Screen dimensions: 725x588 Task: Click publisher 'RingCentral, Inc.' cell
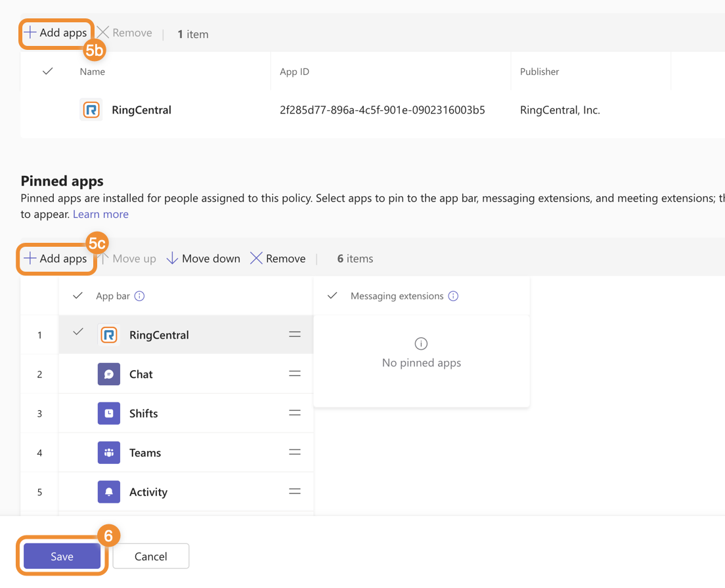(560, 110)
